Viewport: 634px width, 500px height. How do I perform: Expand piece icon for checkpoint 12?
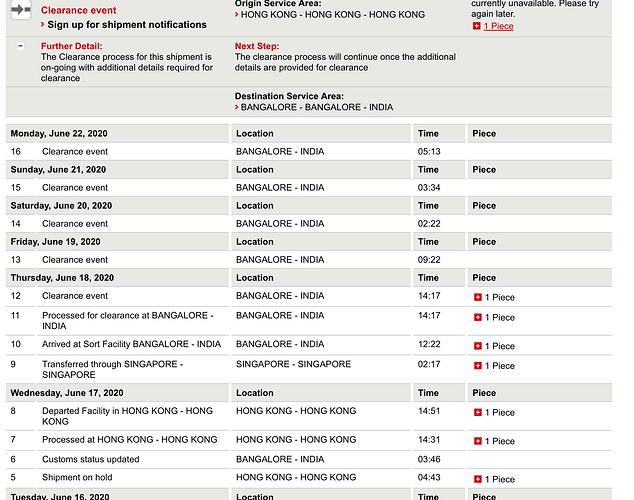click(478, 297)
